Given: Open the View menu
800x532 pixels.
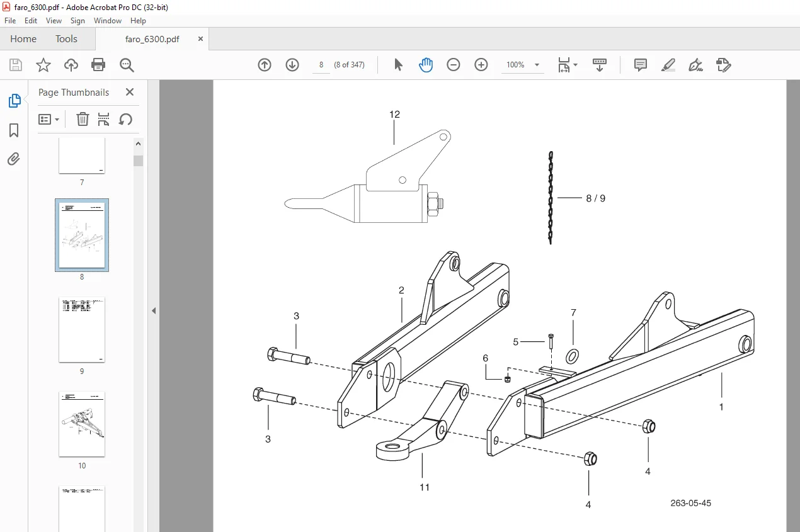Looking at the screenshot, I should pyautogui.click(x=54, y=21).
